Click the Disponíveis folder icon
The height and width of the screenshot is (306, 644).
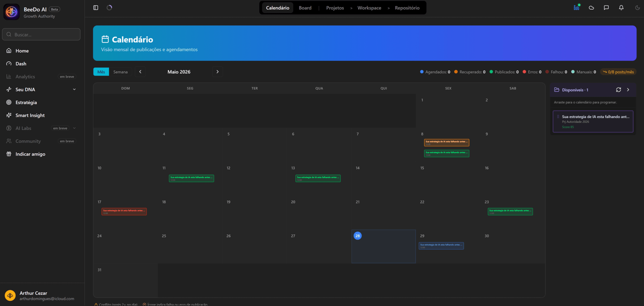coord(556,90)
